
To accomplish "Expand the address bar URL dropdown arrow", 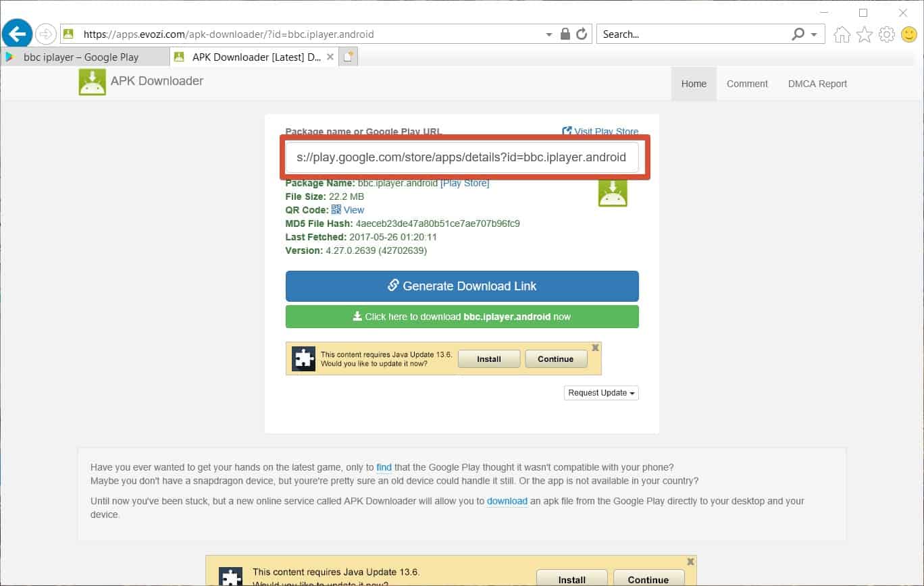I will pos(549,34).
